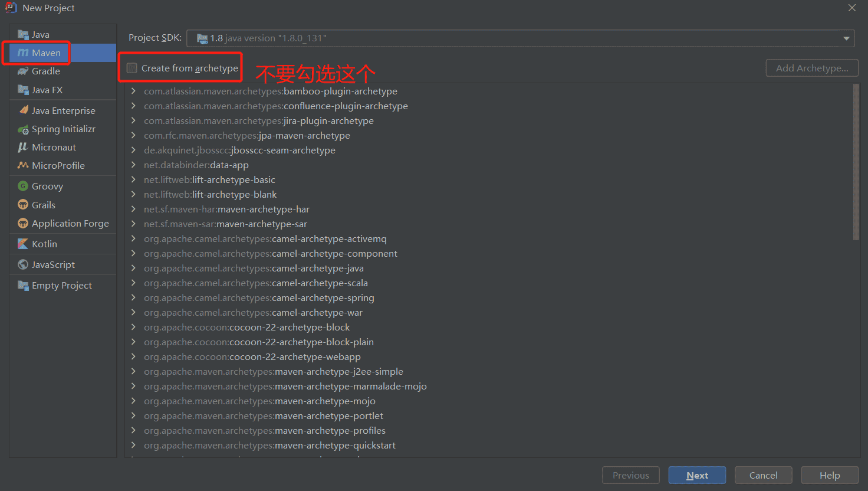The image size is (868, 491).
Task: Choose Gradle project type
Action: click(x=63, y=71)
